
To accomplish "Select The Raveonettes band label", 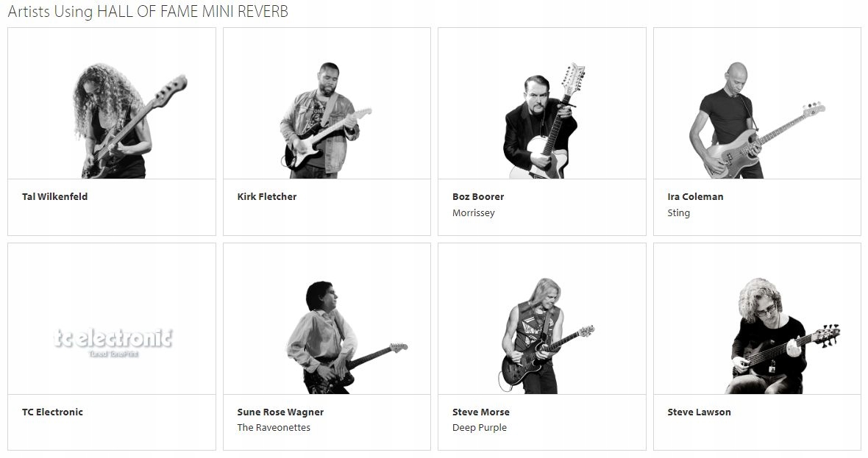I will click(x=274, y=428).
